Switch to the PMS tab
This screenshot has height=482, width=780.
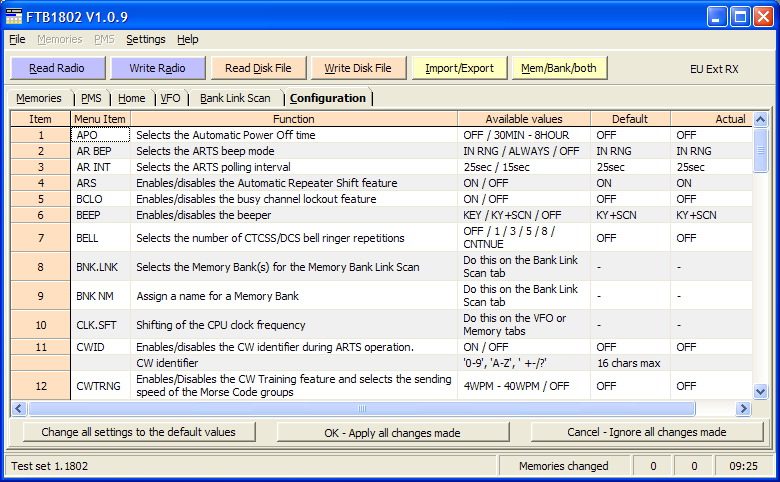point(91,98)
